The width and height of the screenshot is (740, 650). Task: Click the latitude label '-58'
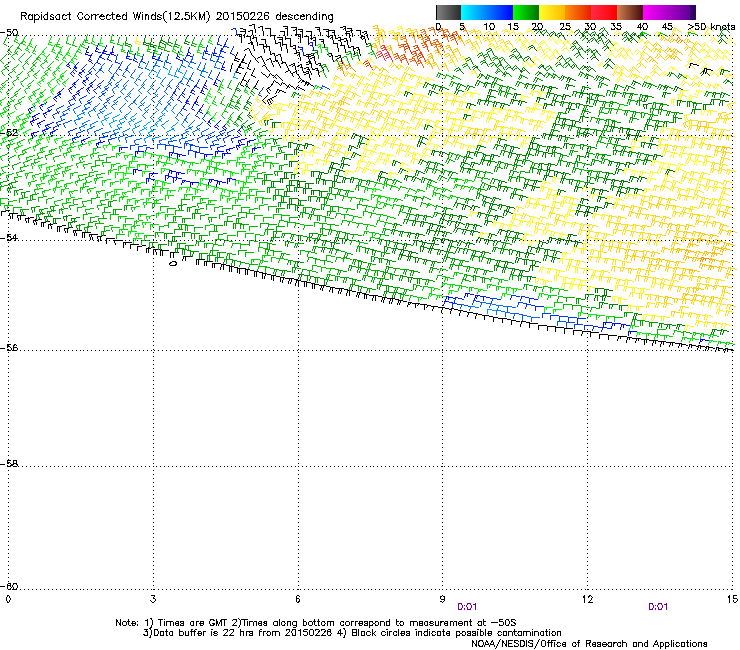pyautogui.click(x=9, y=464)
